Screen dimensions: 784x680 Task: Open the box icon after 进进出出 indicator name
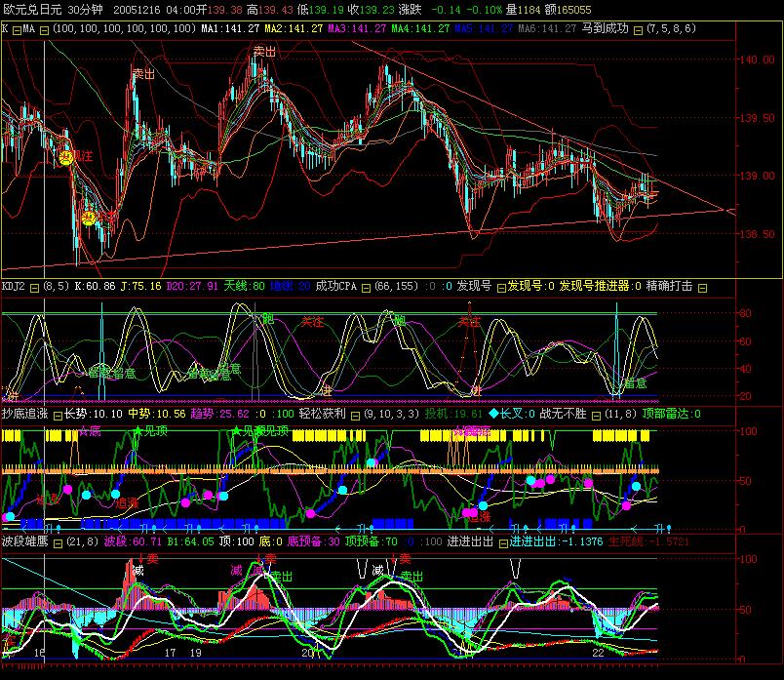tap(503, 543)
